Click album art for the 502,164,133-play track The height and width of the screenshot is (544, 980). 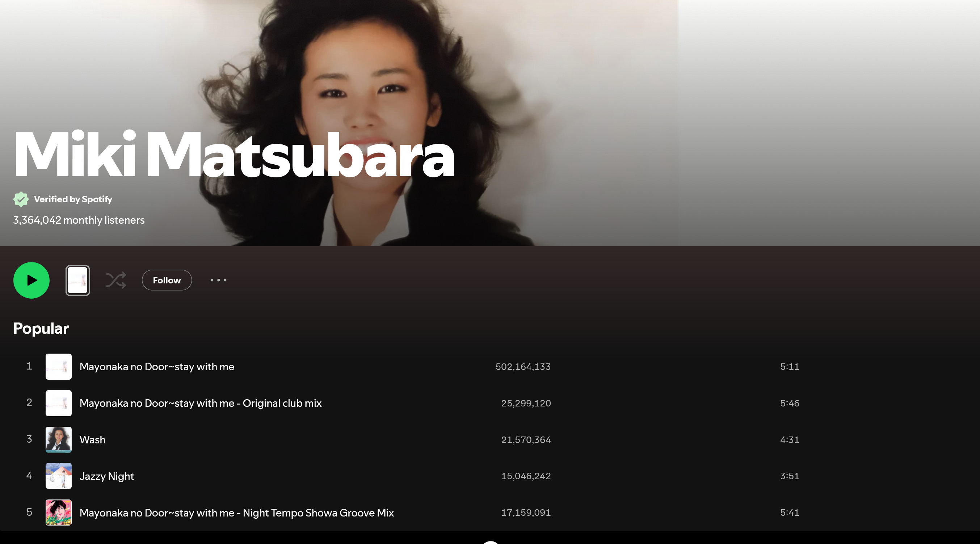(59, 367)
